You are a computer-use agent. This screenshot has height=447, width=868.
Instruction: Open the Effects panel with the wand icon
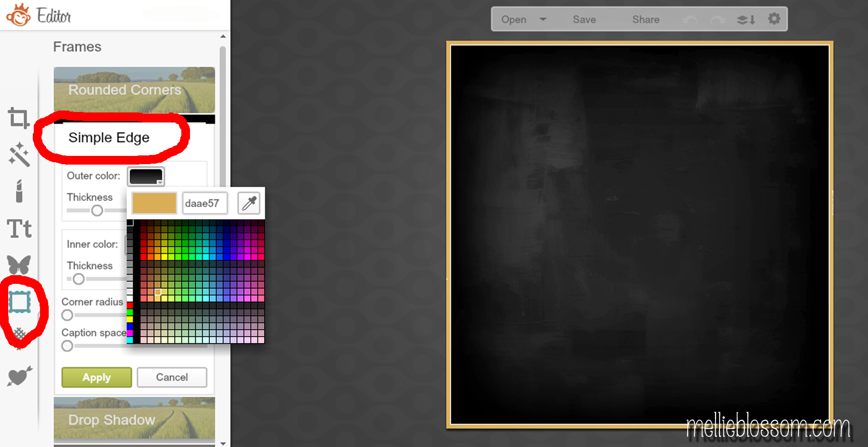pyautogui.click(x=19, y=154)
